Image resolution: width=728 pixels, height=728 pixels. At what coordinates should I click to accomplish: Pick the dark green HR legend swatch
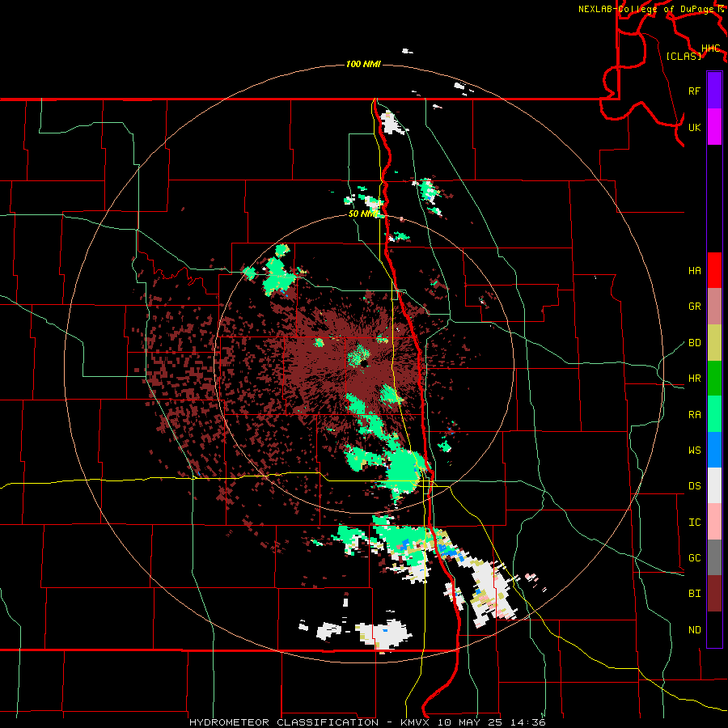tap(714, 379)
